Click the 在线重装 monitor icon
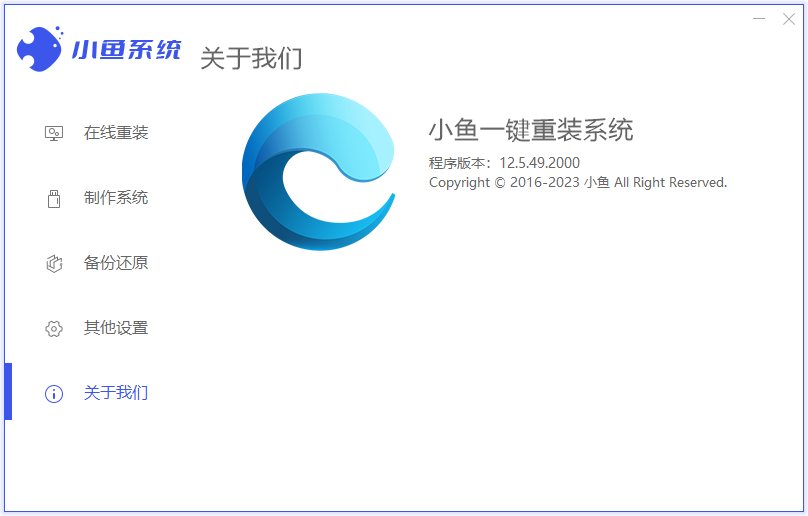808x516 pixels. 54,134
